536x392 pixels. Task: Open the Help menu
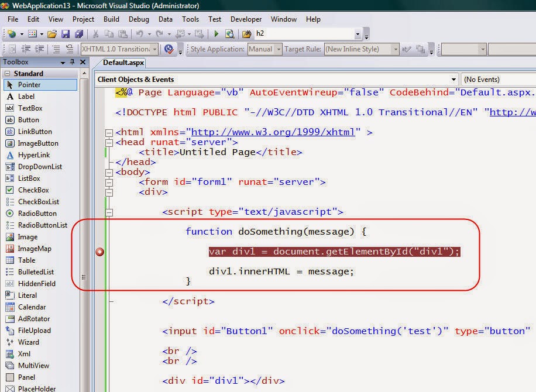pos(313,19)
